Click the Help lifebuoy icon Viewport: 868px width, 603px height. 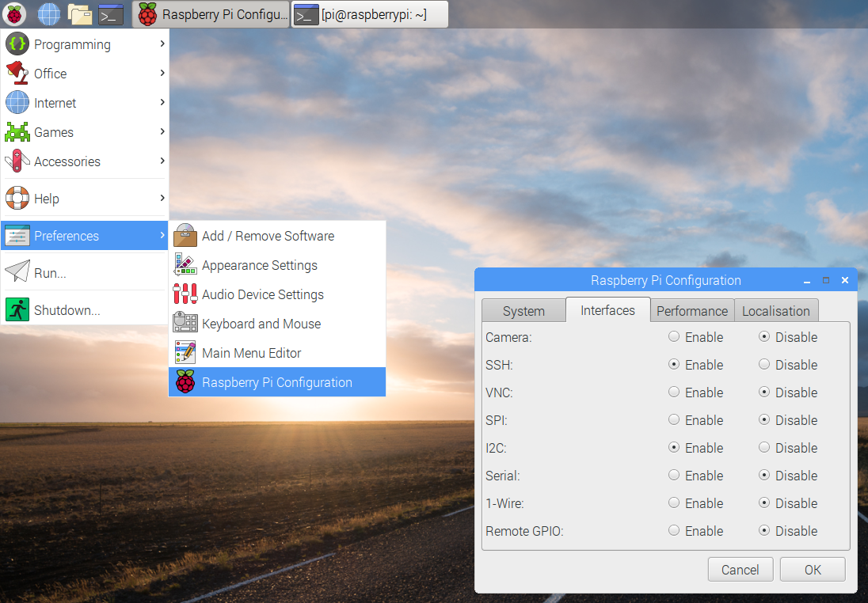coord(17,198)
